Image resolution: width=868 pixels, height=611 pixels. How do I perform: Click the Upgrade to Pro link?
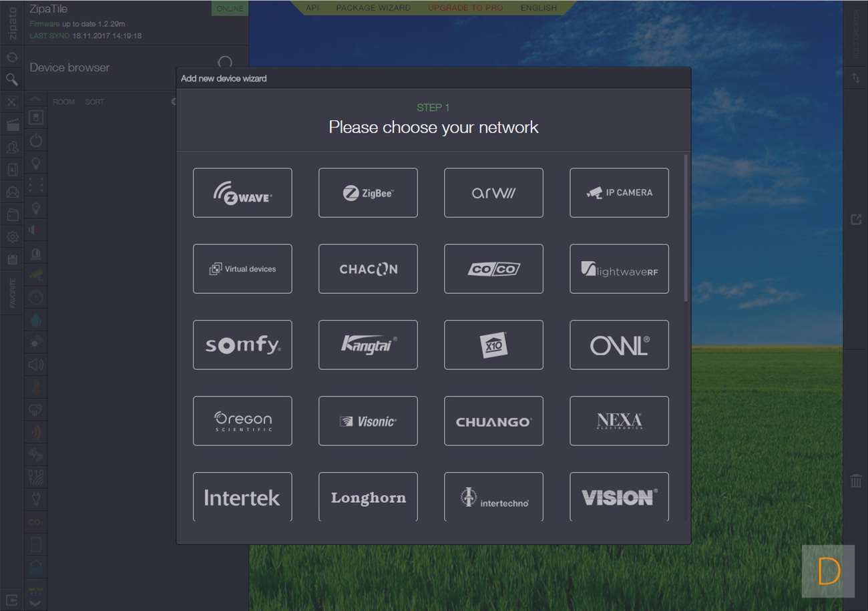tap(465, 8)
